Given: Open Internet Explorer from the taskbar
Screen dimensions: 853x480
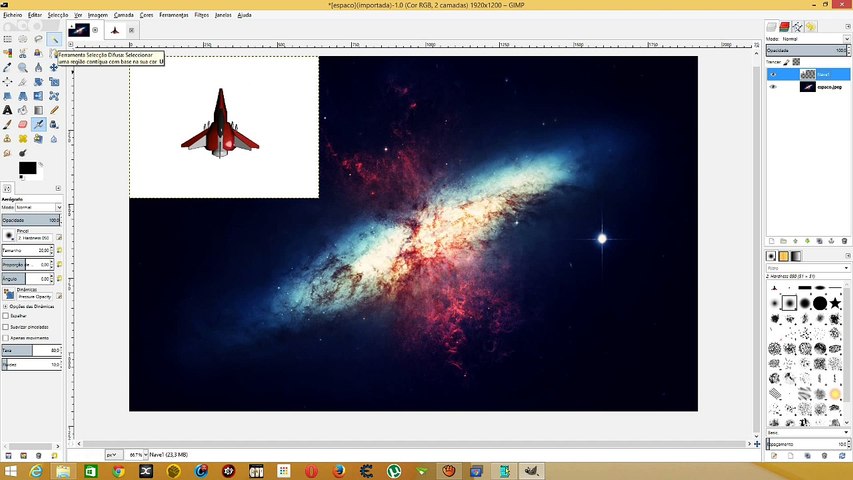Looking at the screenshot, I should tap(36, 471).
